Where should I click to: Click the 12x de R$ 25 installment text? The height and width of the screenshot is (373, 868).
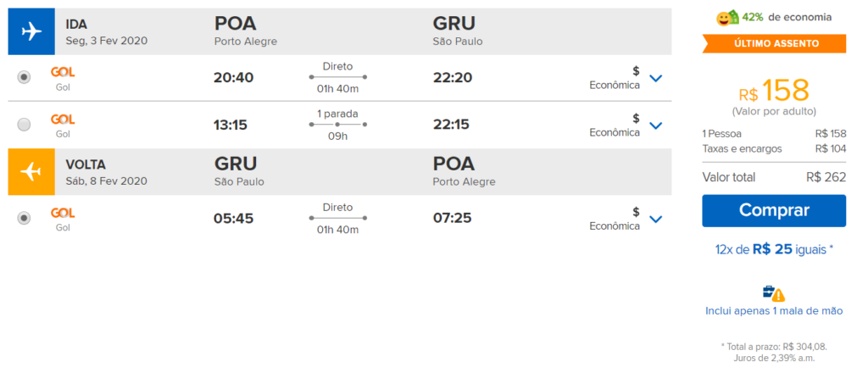click(774, 249)
